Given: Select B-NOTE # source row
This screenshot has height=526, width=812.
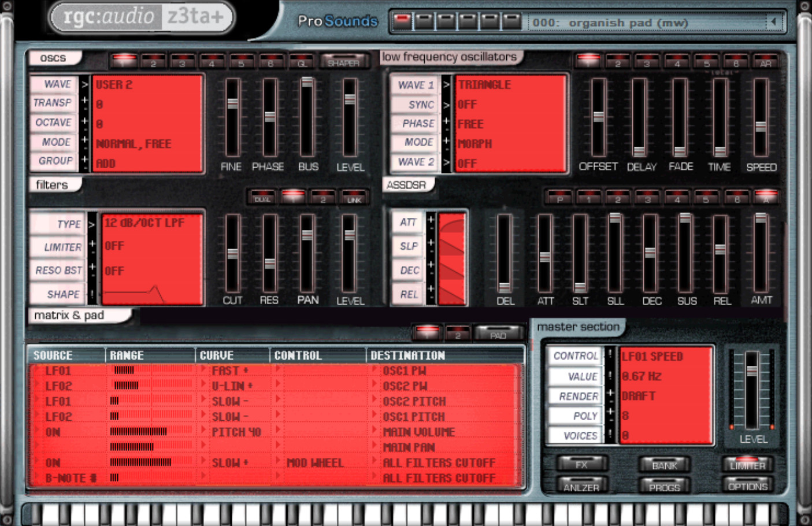Looking at the screenshot, I should (x=71, y=478).
